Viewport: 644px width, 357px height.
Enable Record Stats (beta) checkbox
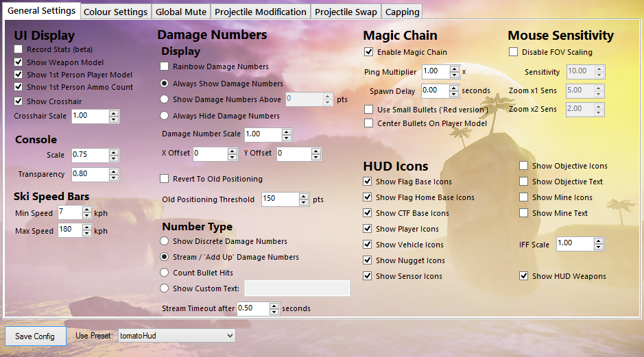[x=19, y=49]
